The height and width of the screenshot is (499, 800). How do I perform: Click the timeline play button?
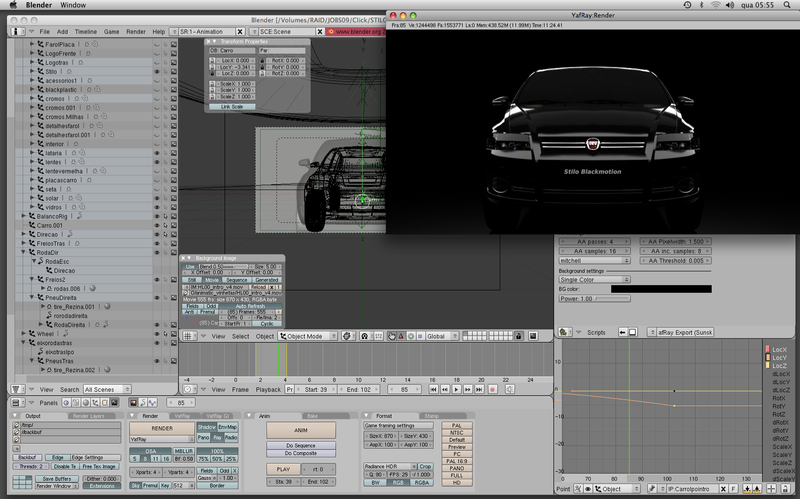tap(456, 389)
